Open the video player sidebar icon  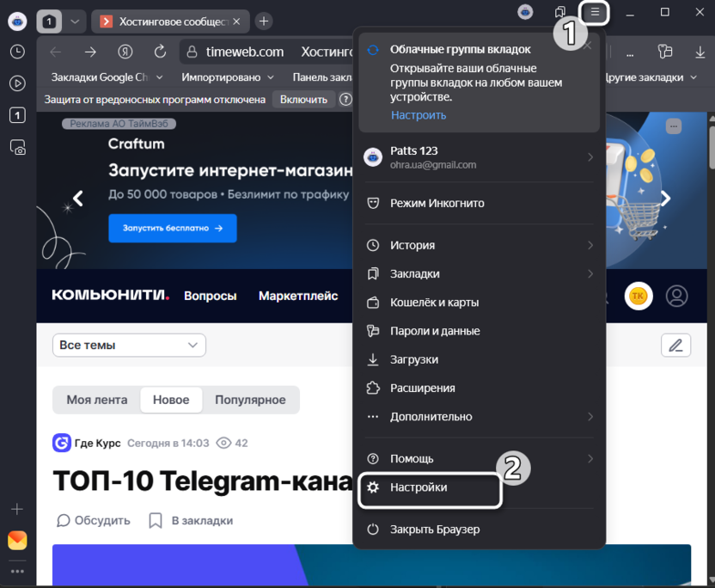(17, 83)
